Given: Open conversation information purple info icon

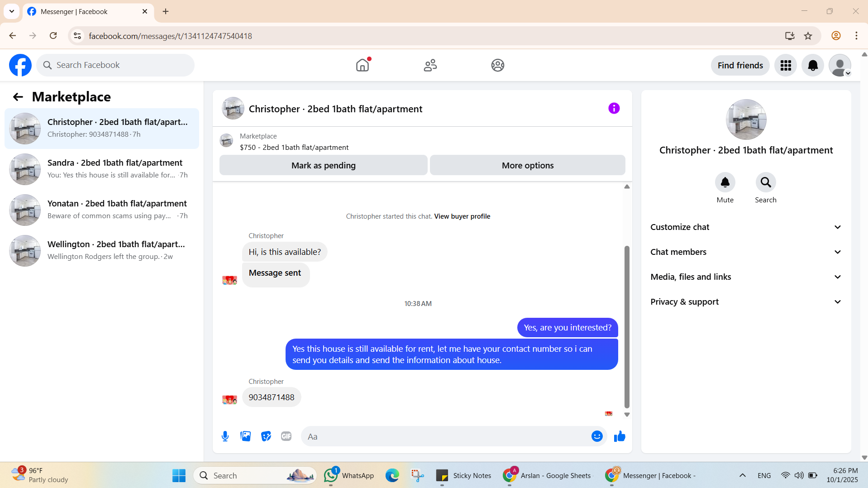Looking at the screenshot, I should pyautogui.click(x=614, y=108).
